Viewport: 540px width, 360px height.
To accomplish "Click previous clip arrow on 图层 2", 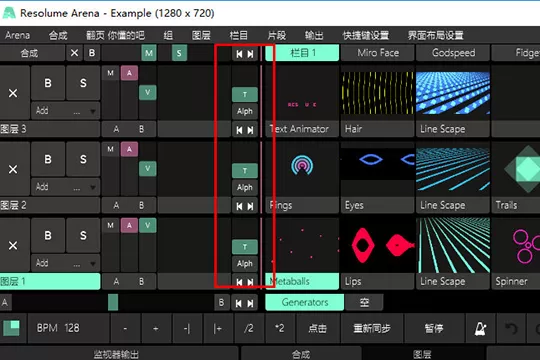I will pyautogui.click(x=239, y=206).
